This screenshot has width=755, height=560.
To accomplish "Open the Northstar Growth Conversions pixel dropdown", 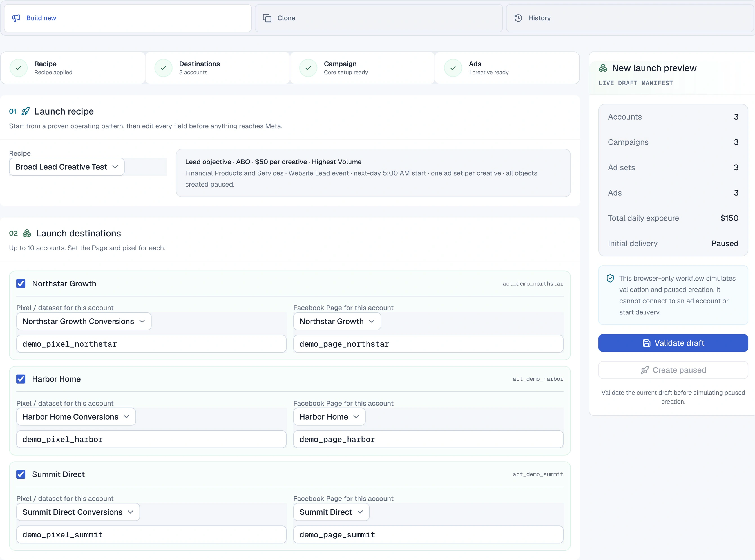I will point(84,321).
